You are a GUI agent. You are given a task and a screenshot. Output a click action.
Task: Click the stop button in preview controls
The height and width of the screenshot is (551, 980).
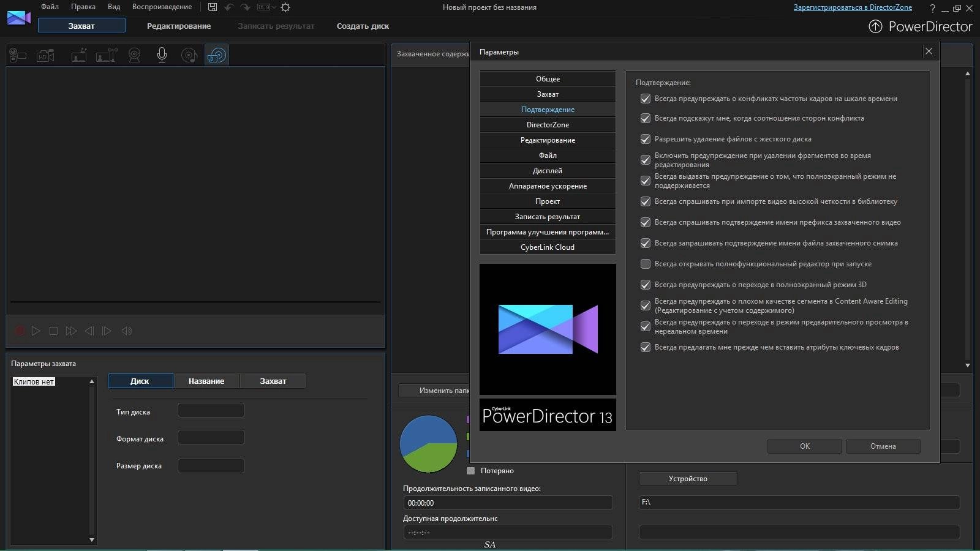tap(53, 331)
